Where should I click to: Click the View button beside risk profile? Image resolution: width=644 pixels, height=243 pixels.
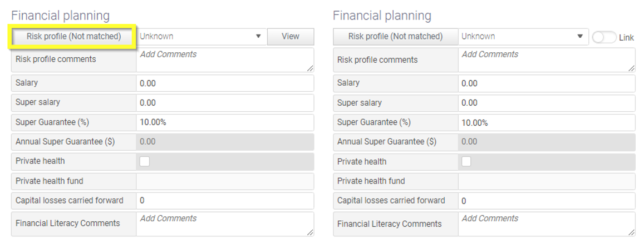click(291, 37)
